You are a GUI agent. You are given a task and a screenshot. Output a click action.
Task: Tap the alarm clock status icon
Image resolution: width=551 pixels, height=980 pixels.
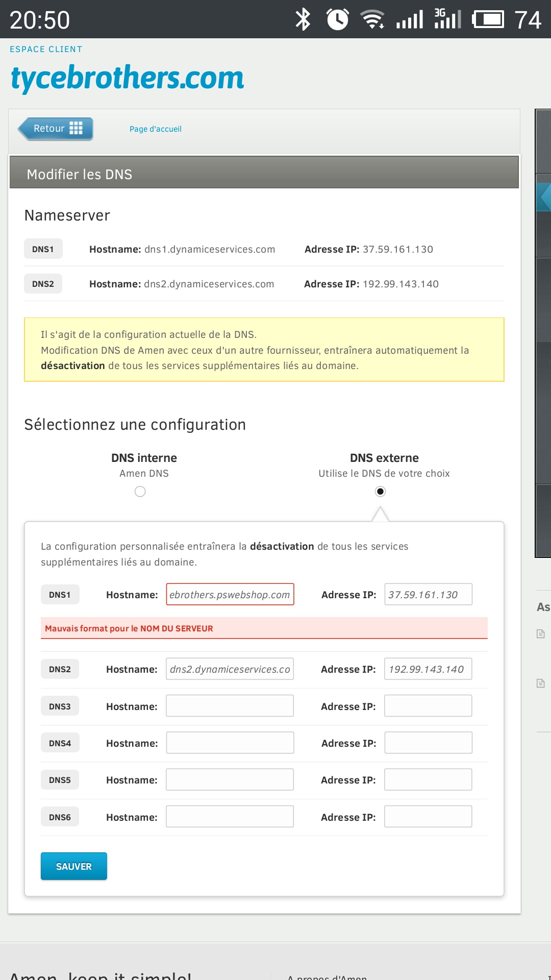[x=337, y=19]
